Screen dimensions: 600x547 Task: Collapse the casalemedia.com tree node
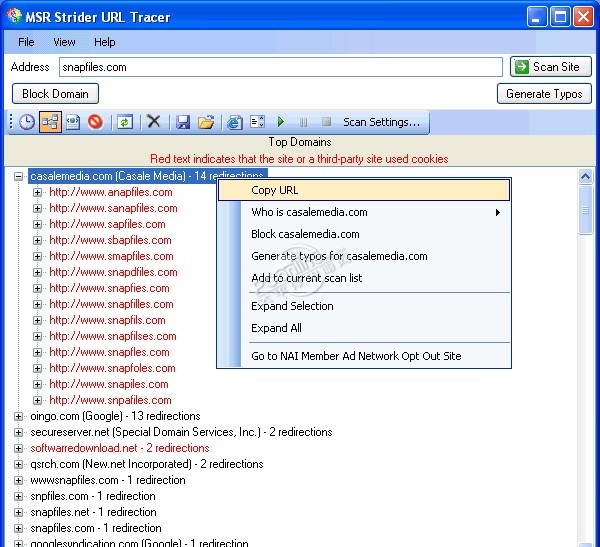point(18,176)
